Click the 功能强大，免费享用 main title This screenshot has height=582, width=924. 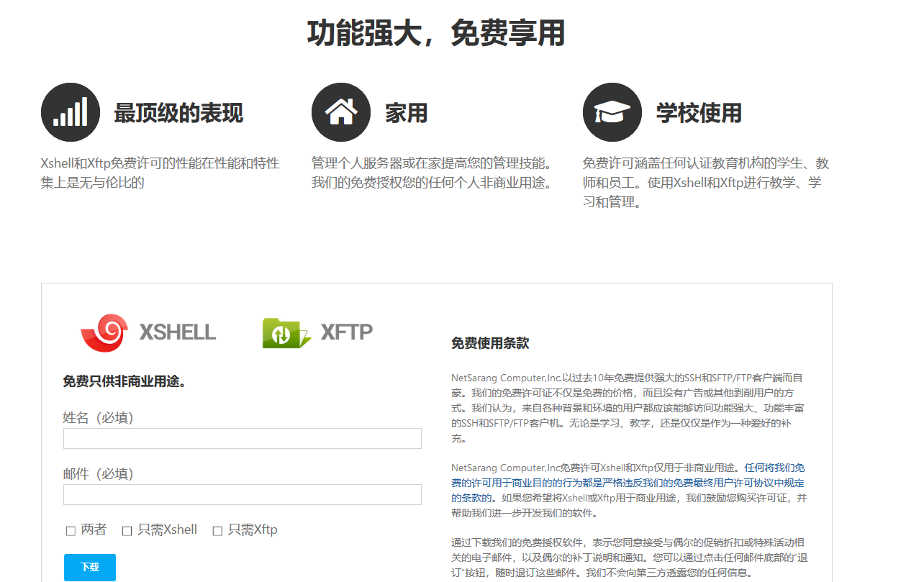tap(436, 33)
